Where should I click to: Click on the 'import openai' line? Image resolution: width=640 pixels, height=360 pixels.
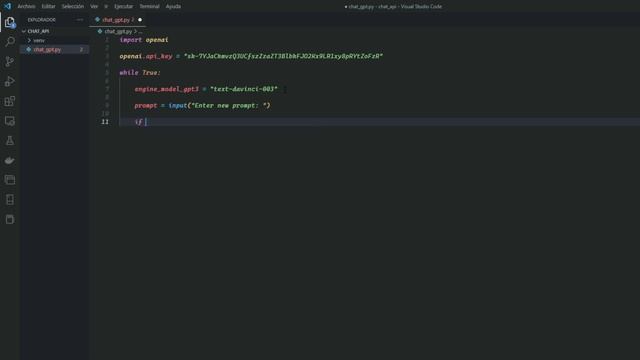pyautogui.click(x=144, y=40)
